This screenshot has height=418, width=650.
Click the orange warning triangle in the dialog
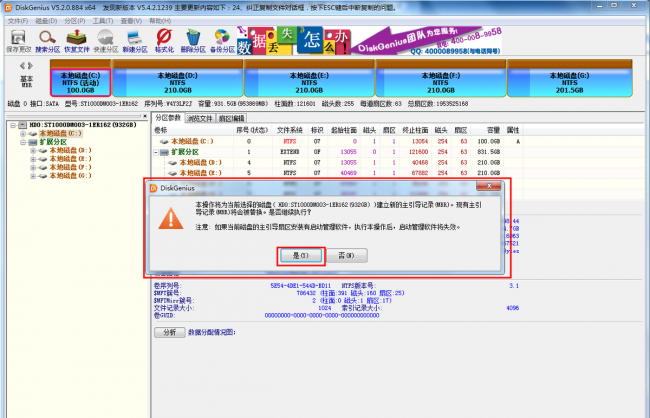[x=171, y=219]
